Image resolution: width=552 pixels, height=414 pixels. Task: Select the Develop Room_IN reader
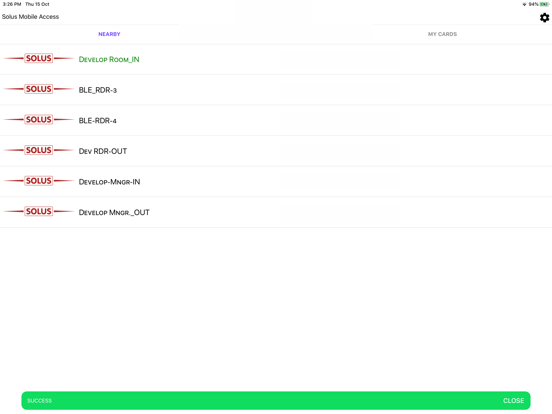coord(276,59)
